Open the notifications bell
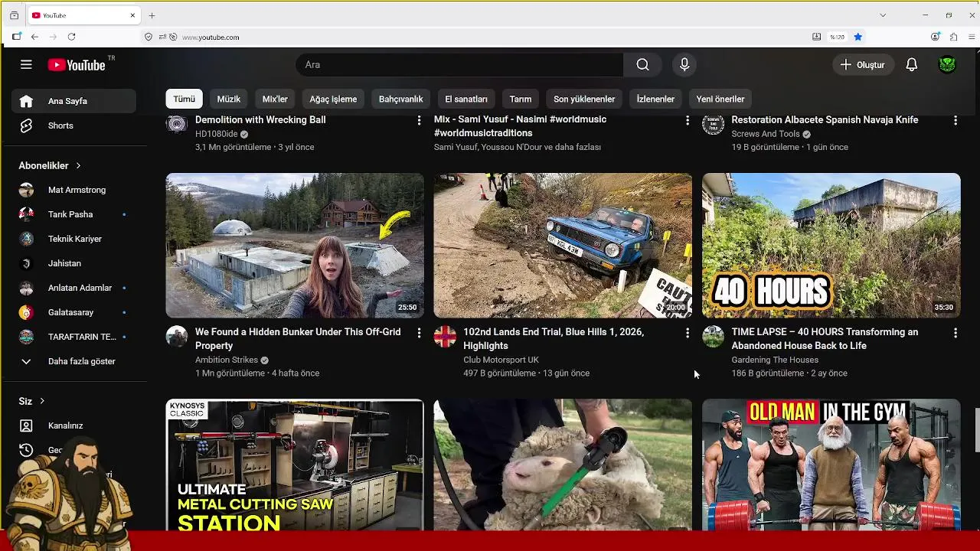This screenshot has height=551, width=980. coord(911,65)
